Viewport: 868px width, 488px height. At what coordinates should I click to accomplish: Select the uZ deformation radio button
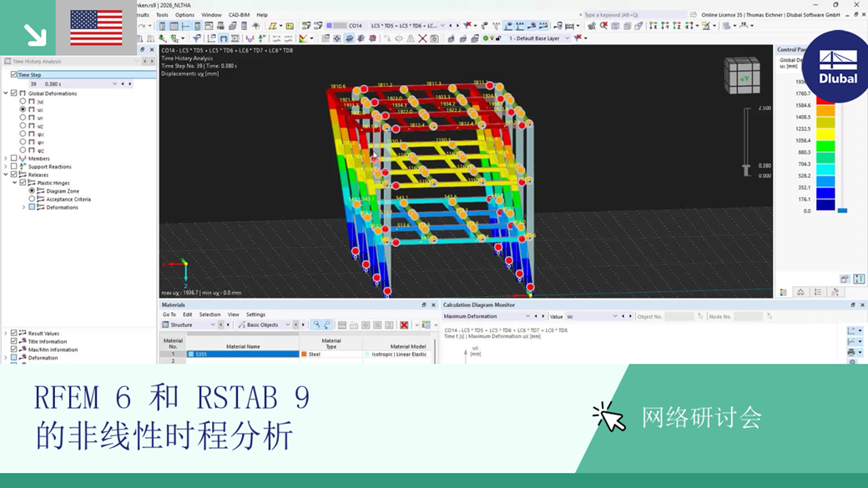(23, 126)
